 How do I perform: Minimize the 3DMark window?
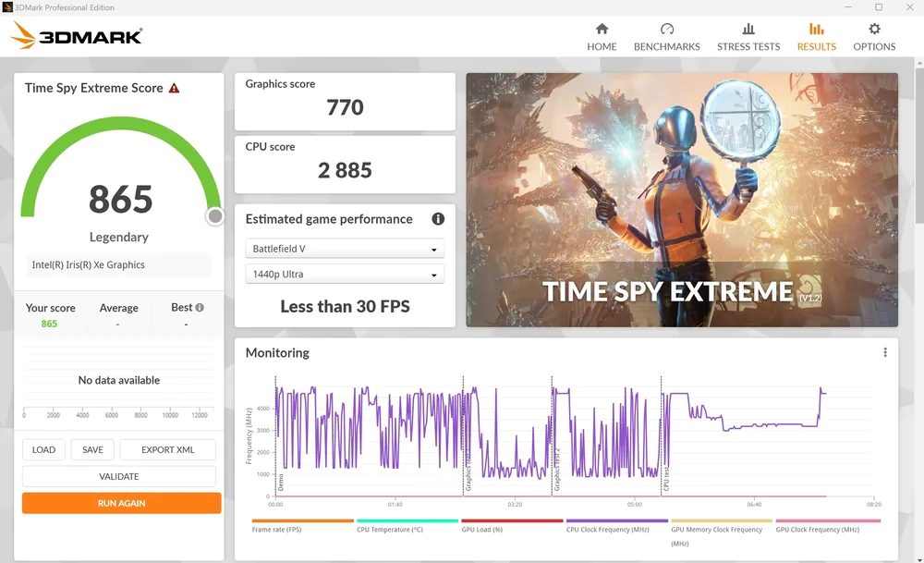pos(848,7)
